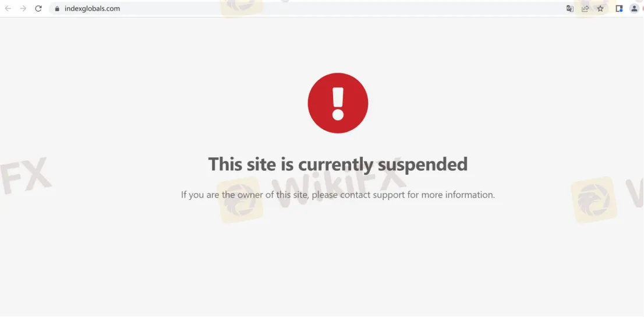Click the empty area of the address bar

(341, 8)
